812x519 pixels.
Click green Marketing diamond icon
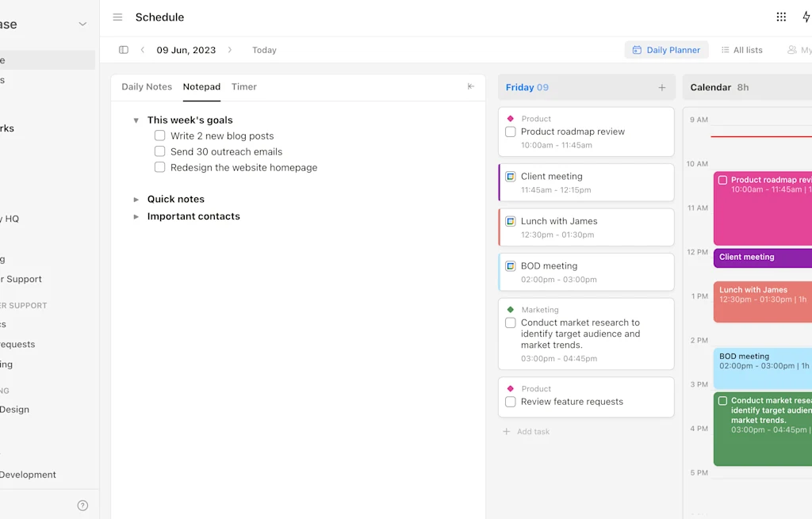tap(510, 310)
